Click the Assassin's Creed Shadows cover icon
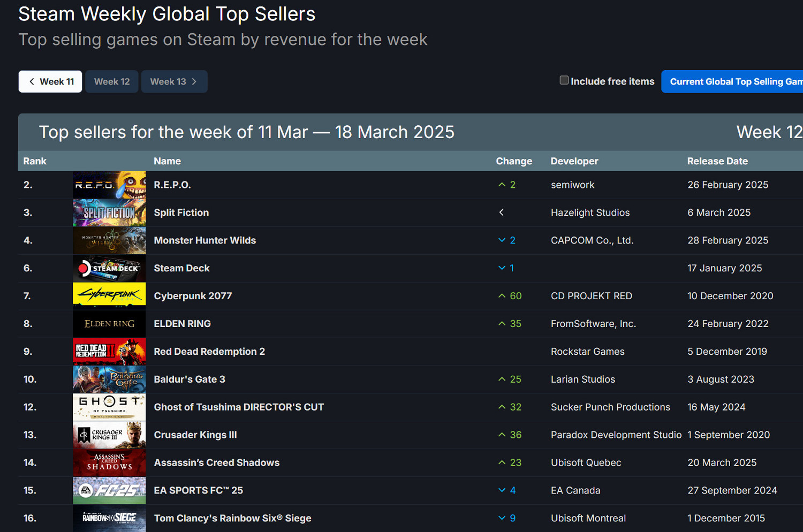 (x=109, y=463)
